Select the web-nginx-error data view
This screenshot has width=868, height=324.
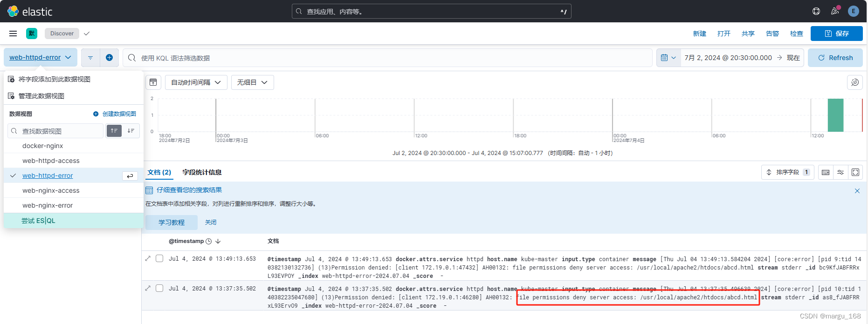click(x=74, y=205)
